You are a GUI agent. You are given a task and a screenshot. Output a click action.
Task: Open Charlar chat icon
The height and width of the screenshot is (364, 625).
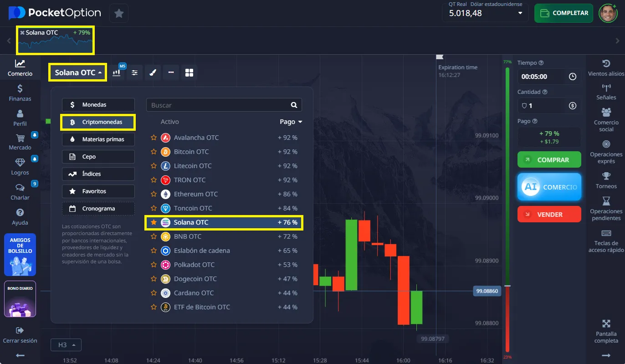pyautogui.click(x=20, y=188)
